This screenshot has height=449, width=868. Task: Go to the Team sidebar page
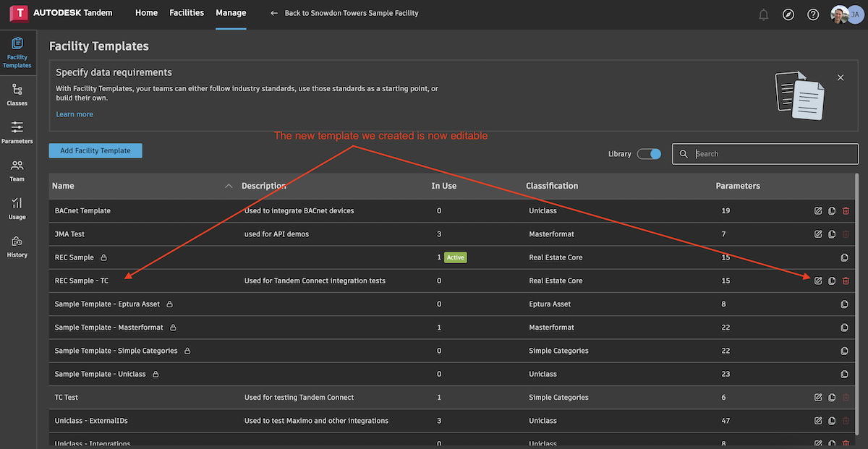click(x=17, y=170)
